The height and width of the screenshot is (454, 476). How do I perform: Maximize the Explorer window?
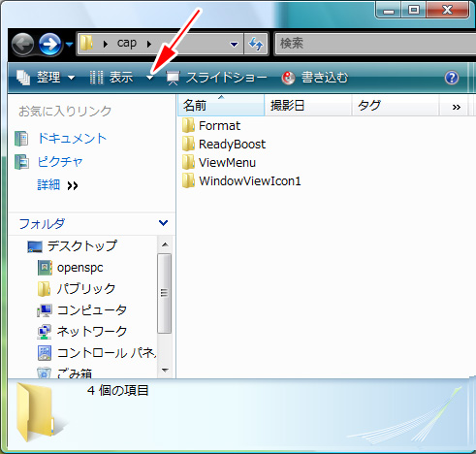413,10
